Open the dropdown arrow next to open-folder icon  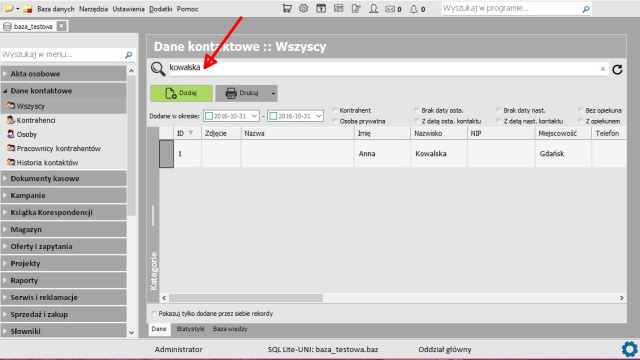coord(18,9)
